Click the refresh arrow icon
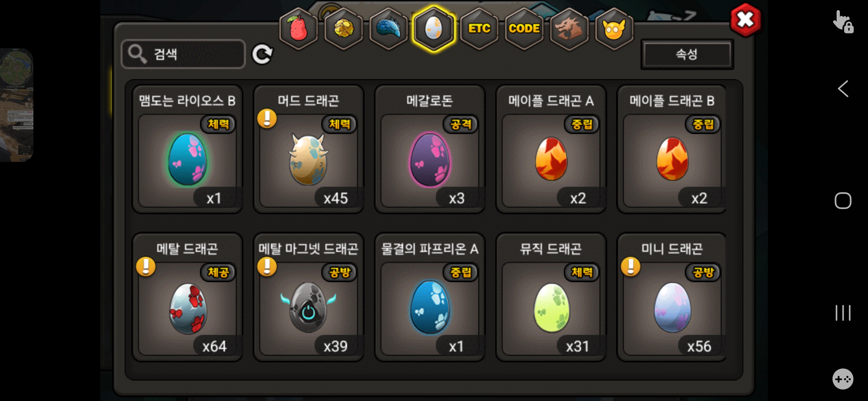This screenshot has width=868, height=401. [x=263, y=54]
